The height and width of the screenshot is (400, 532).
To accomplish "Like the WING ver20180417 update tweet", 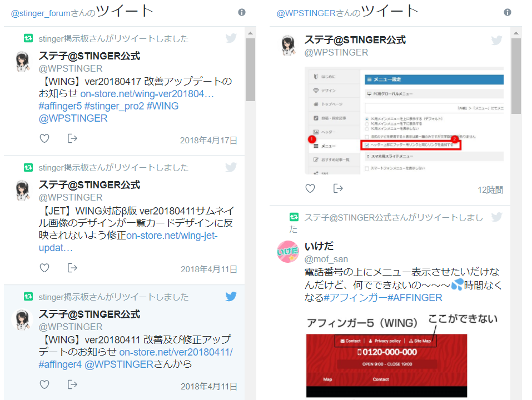I will [x=44, y=138].
